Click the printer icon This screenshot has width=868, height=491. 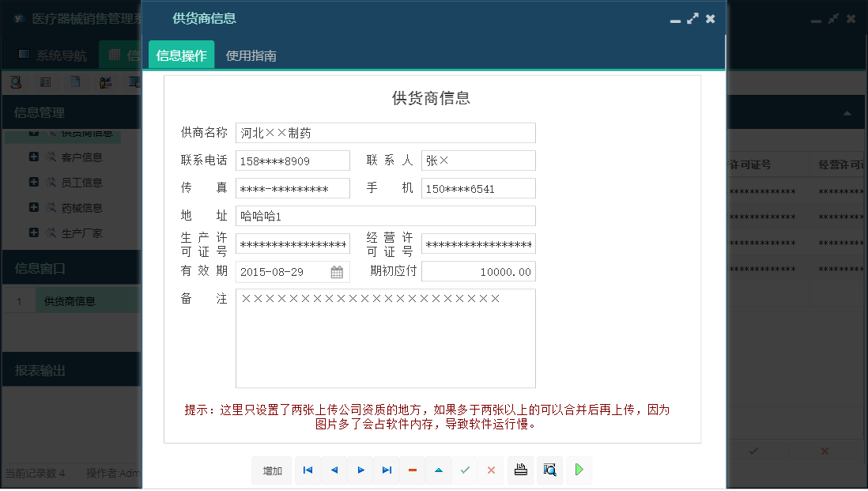pos(520,470)
